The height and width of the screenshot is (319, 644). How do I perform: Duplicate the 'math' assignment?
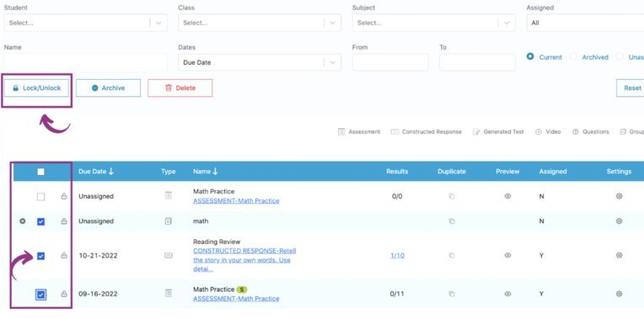pyautogui.click(x=452, y=221)
